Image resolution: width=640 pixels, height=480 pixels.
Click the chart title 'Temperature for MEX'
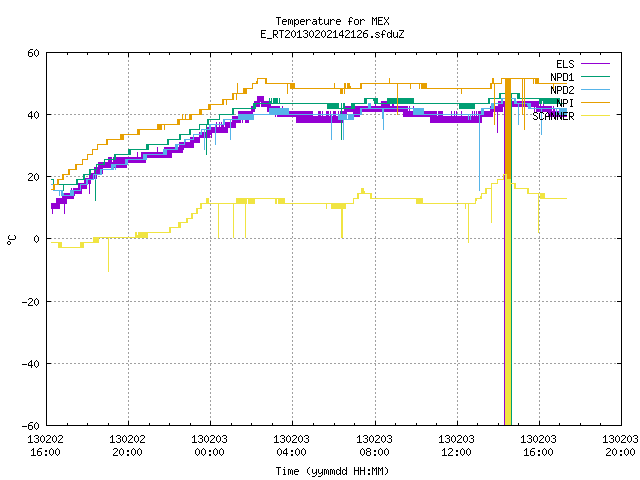(x=332, y=21)
